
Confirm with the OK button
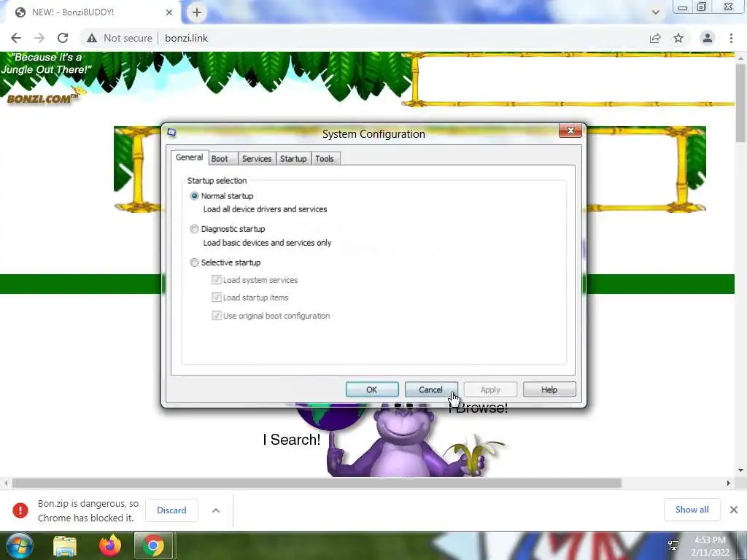(x=372, y=389)
